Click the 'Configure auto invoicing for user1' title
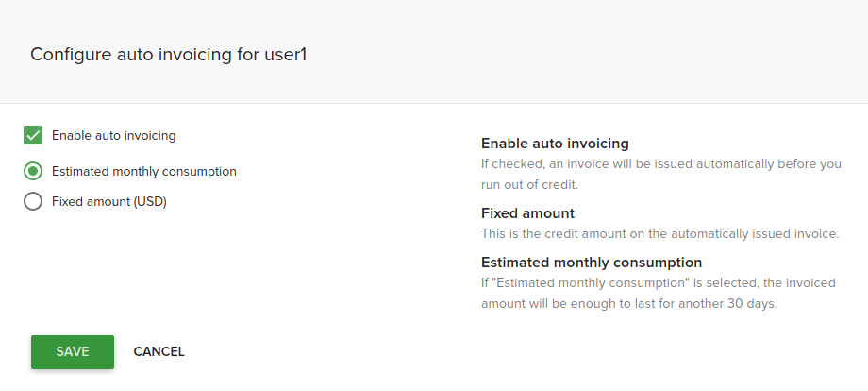 [x=169, y=54]
